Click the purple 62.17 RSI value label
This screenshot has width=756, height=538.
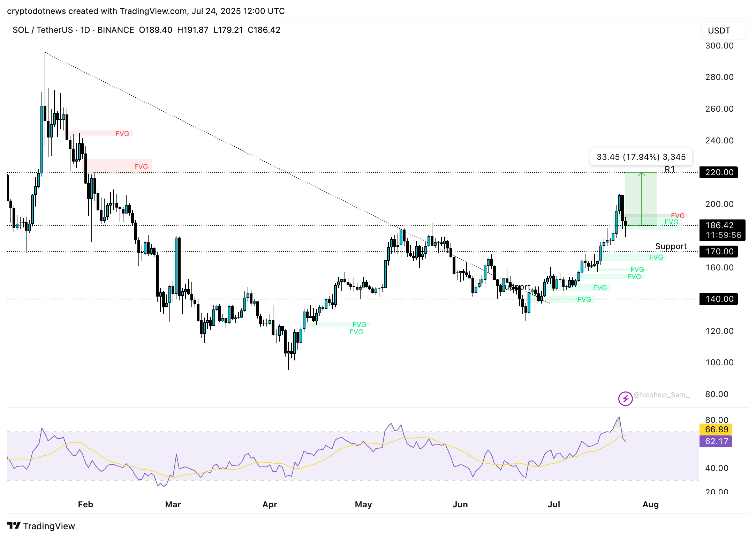pos(716,441)
